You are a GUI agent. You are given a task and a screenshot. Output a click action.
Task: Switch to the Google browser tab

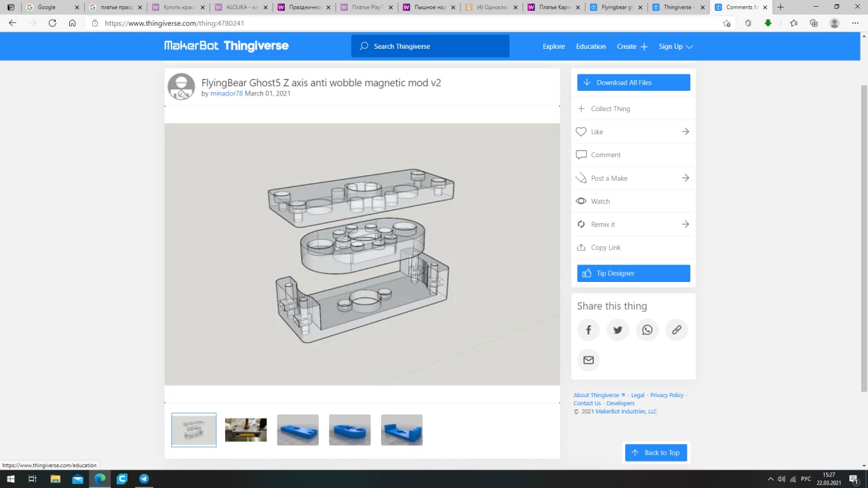tap(52, 7)
